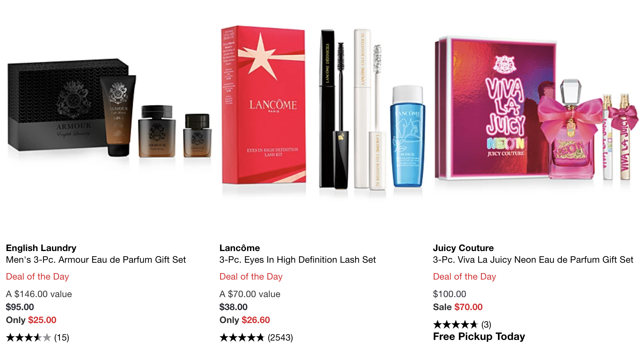The image size is (644, 349).
Task: Click the English Laundry brand name
Action: point(41,248)
